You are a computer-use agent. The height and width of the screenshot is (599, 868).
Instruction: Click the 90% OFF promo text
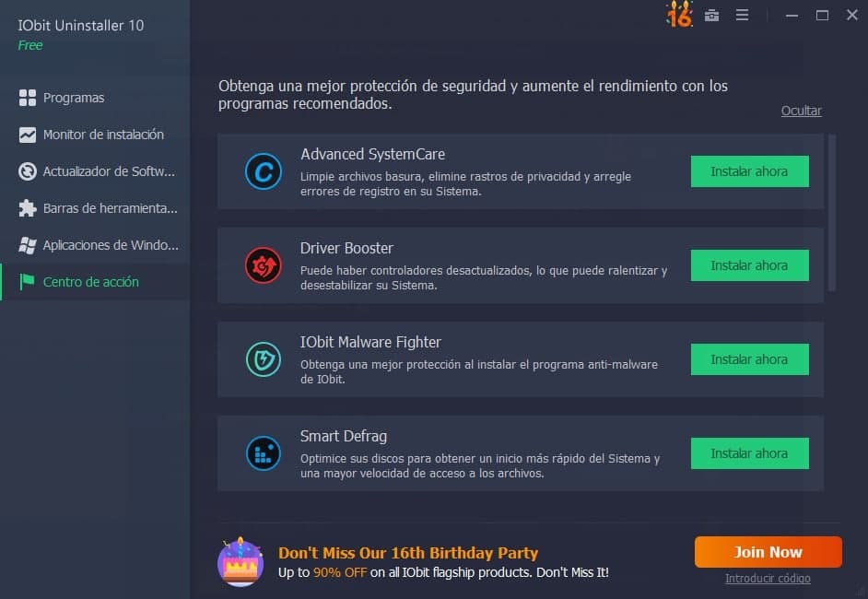tap(340, 572)
